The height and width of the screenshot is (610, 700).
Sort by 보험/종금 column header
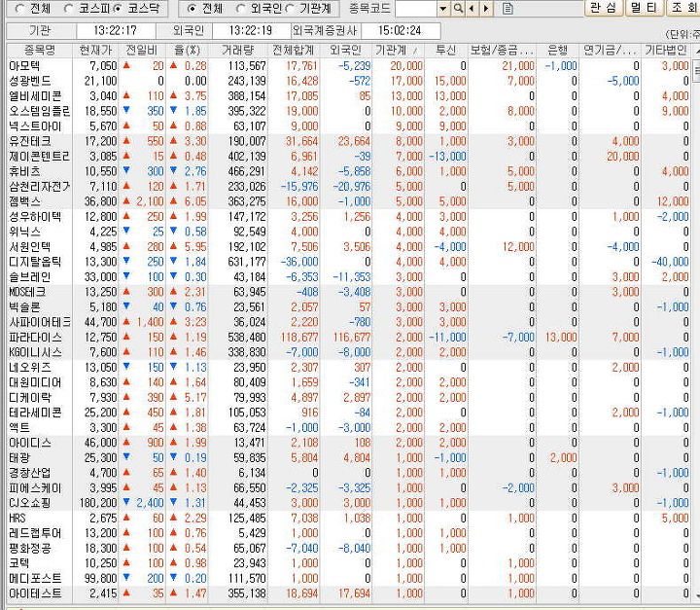[501, 50]
